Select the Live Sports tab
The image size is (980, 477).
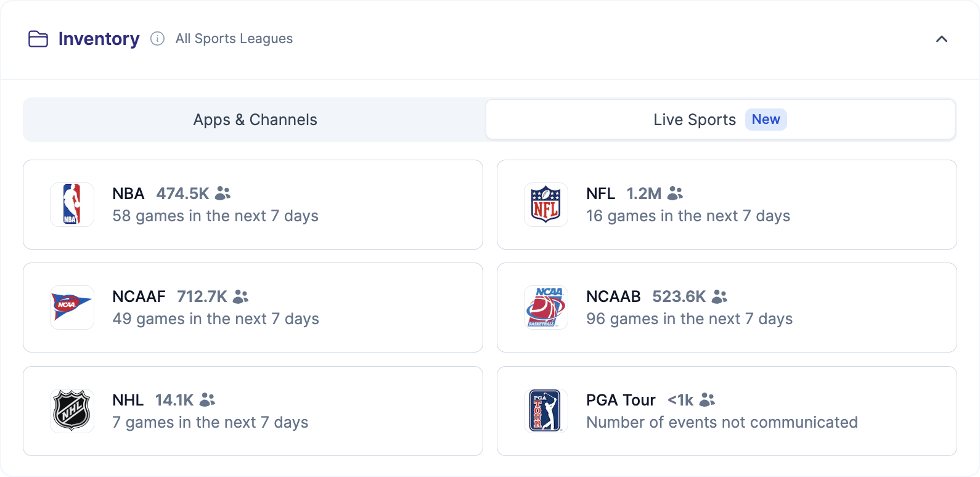(x=721, y=120)
